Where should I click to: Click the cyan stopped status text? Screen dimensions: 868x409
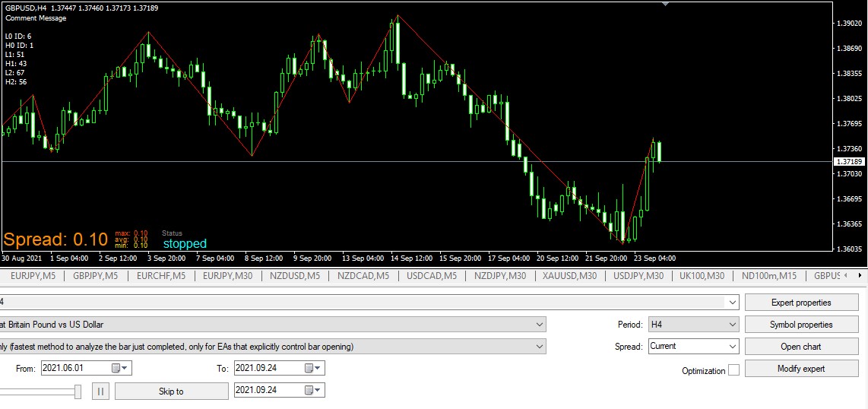coord(185,243)
